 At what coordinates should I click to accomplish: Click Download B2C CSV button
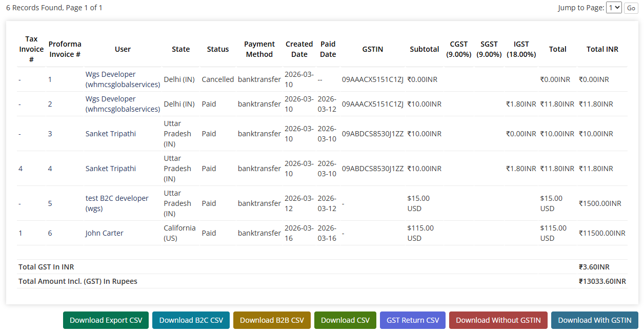point(191,320)
